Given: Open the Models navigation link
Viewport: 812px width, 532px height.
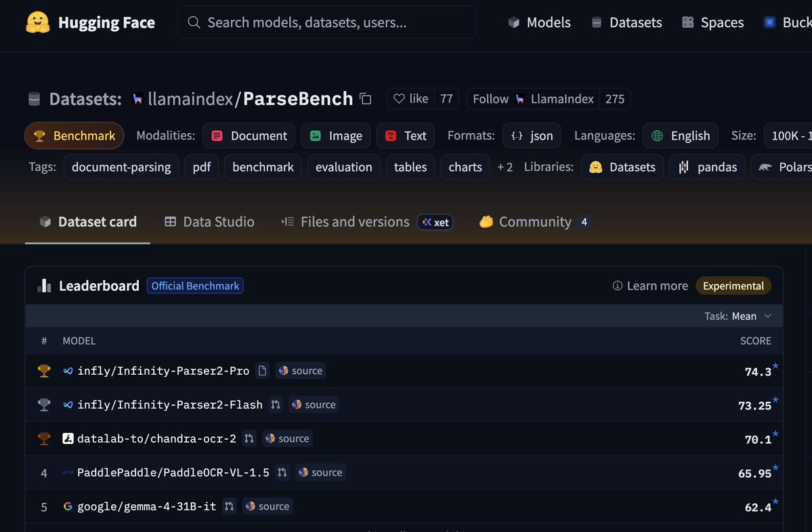Looking at the screenshot, I should (540, 22).
